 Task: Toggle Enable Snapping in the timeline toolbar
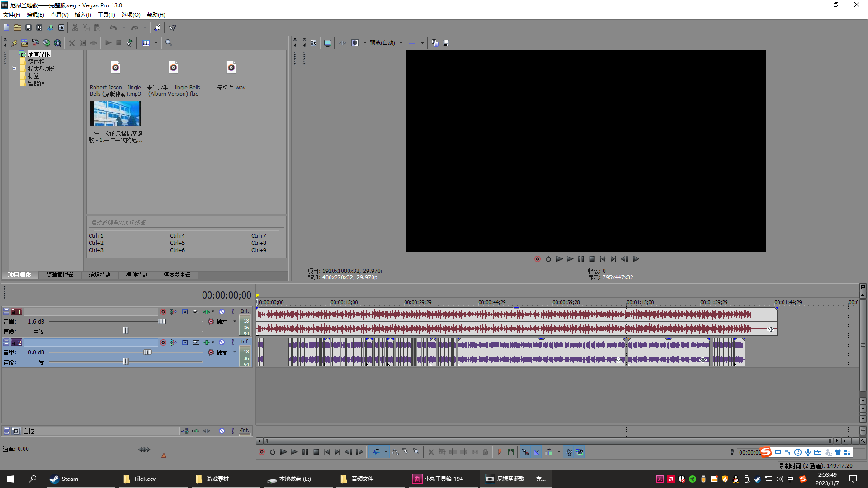point(525,452)
